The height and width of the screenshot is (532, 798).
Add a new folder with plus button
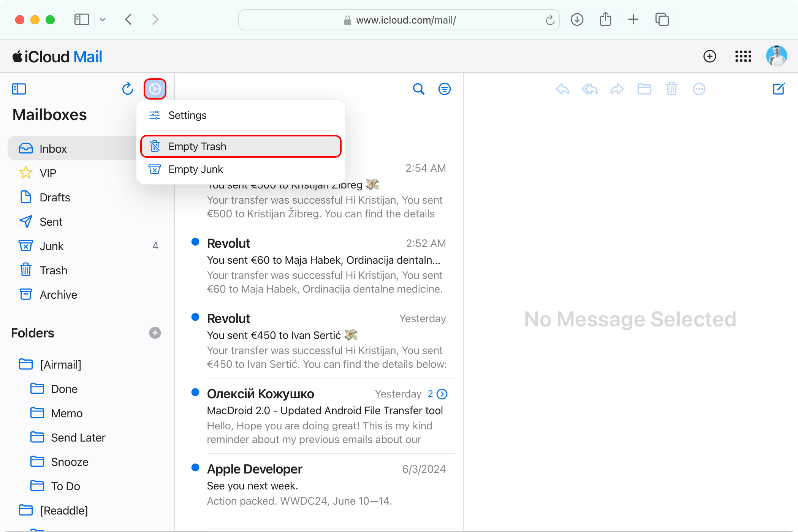pyautogui.click(x=155, y=333)
